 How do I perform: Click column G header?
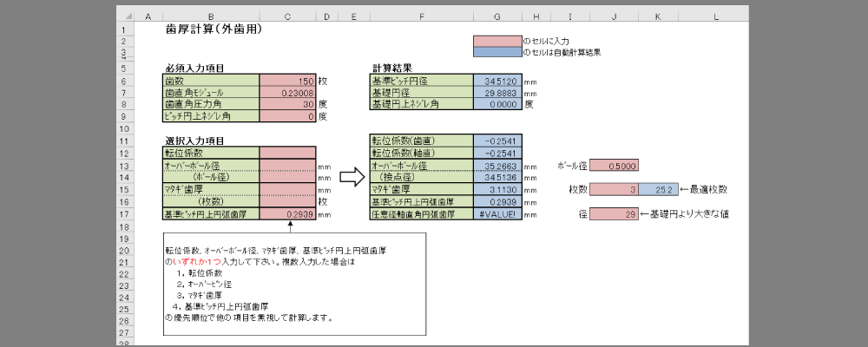496,16
